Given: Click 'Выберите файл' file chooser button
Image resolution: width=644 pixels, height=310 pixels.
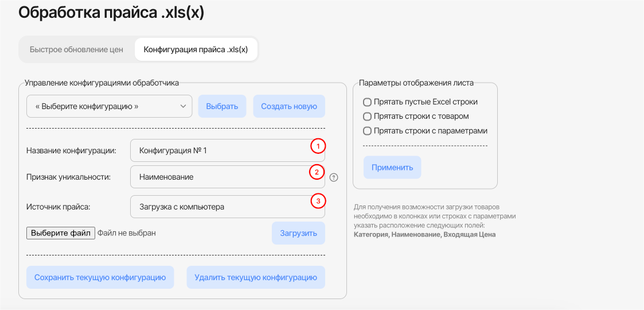Looking at the screenshot, I should [x=61, y=233].
